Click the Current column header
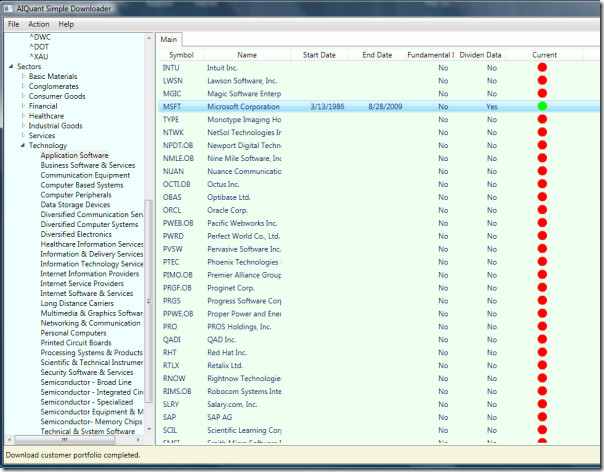604x472 pixels. click(544, 55)
